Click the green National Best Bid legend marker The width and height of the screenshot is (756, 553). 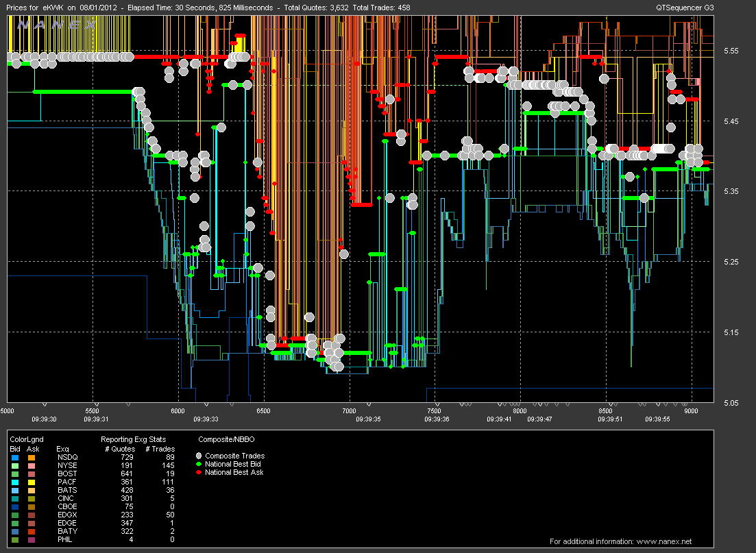tap(199, 464)
